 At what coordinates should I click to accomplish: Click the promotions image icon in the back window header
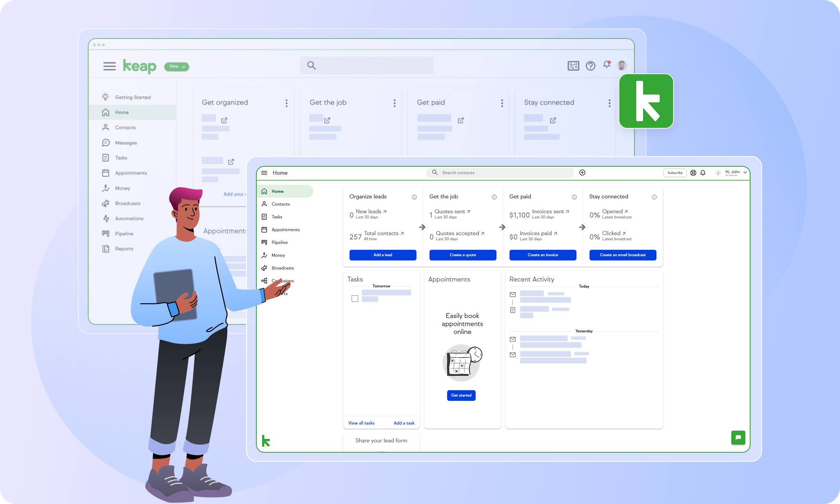[573, 66]
